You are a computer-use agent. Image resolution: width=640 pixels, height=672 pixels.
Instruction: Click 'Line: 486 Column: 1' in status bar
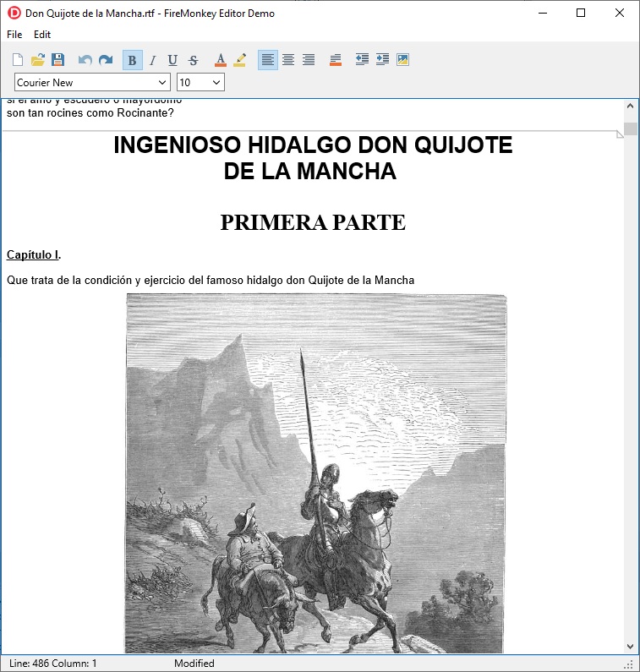click(x=52, y=664)
